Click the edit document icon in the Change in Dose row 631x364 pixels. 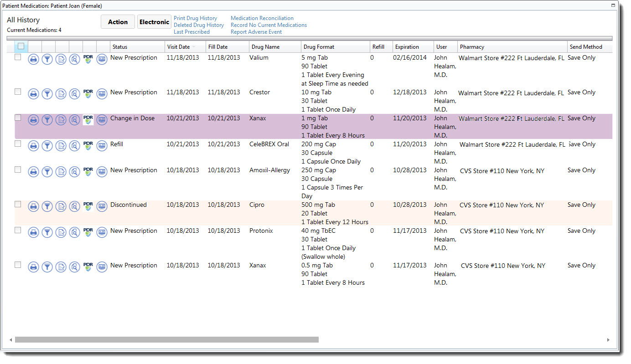(x=61, y=120)
